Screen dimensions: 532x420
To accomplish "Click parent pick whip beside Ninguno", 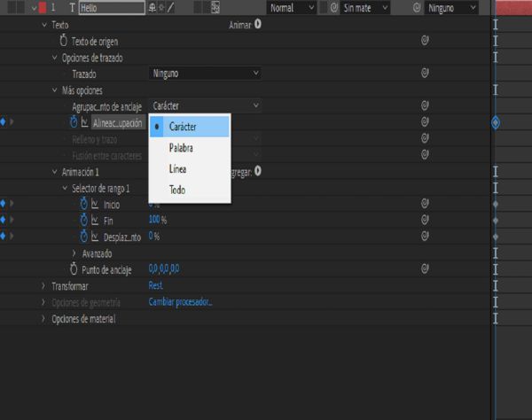I will pyautogui.click(x=417, y=8).
